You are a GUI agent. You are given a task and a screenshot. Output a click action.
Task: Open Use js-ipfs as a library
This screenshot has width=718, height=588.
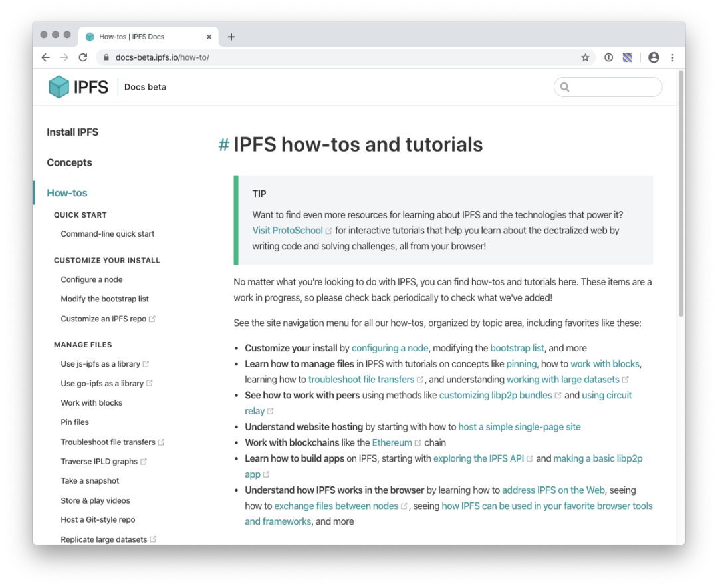(105, 363)
